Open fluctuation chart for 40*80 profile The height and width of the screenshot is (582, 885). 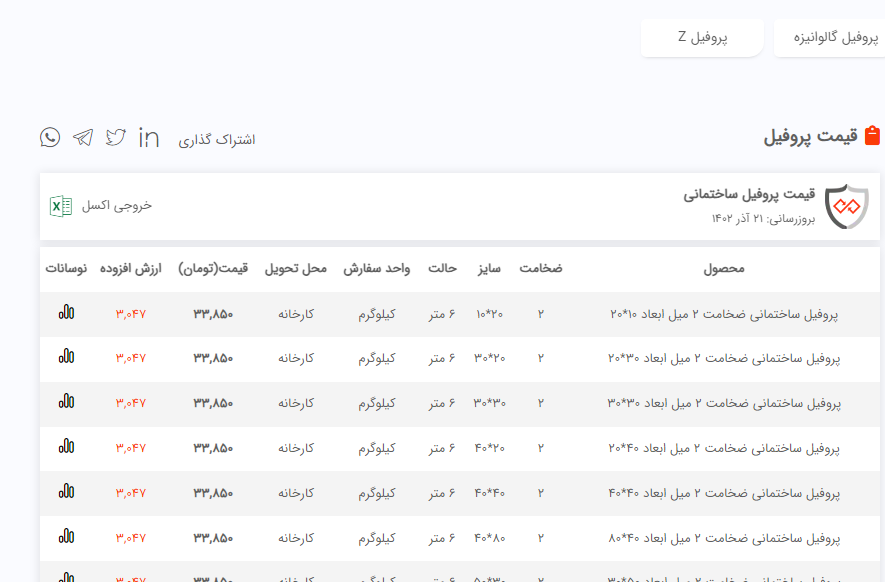(x=66, y=537)
